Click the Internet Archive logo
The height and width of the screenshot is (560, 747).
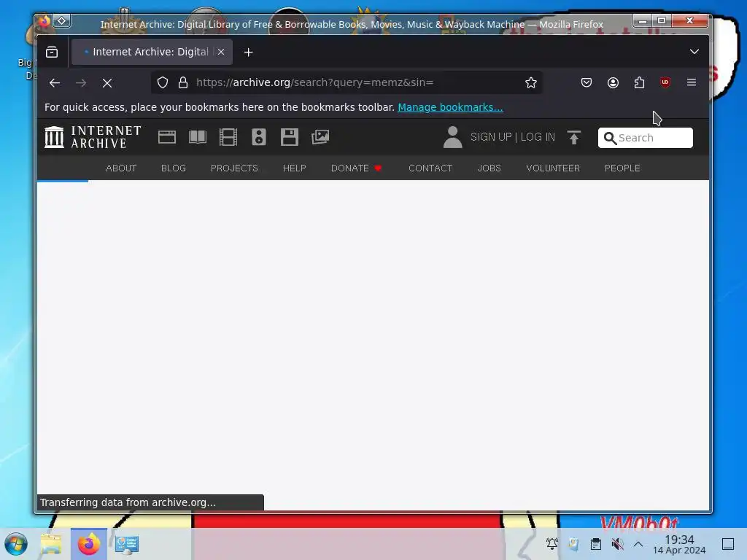click(93, 137)
